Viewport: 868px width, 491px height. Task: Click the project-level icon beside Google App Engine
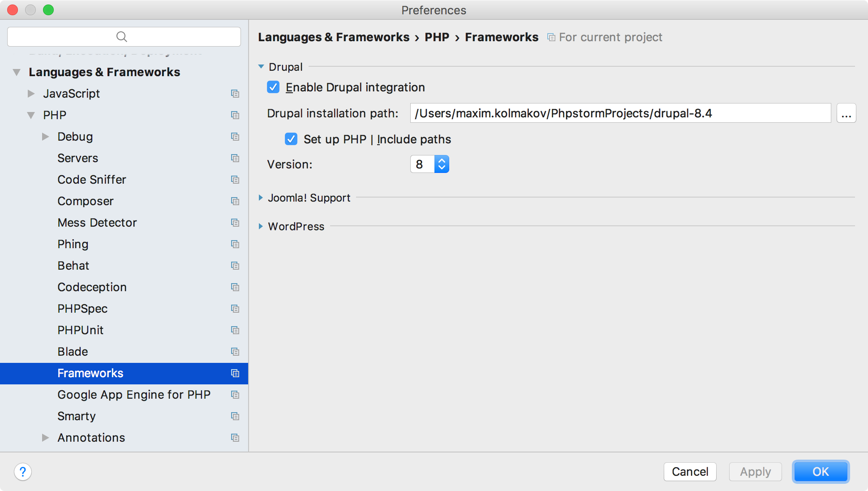(235, 395)
